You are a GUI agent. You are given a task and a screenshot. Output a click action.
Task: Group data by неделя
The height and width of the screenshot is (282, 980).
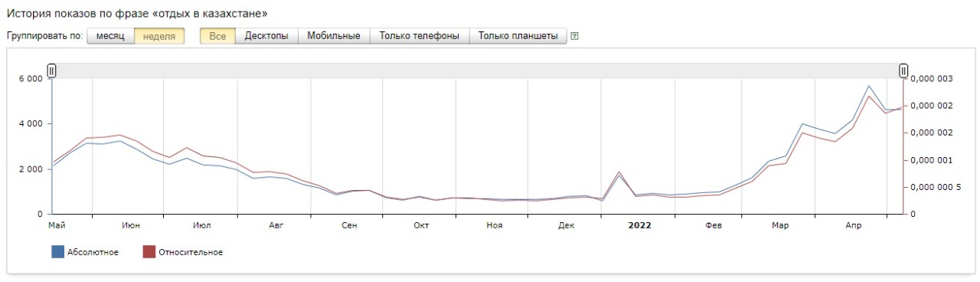(159, 36)
